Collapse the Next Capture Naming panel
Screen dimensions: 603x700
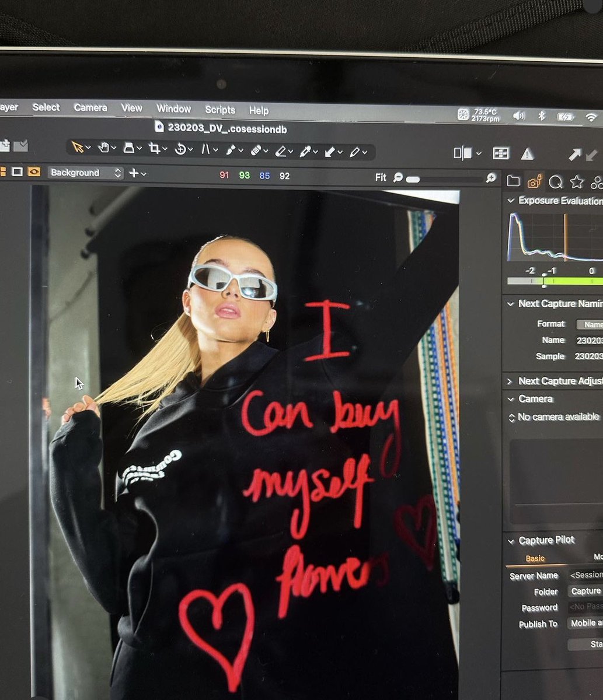coord(511,303)
